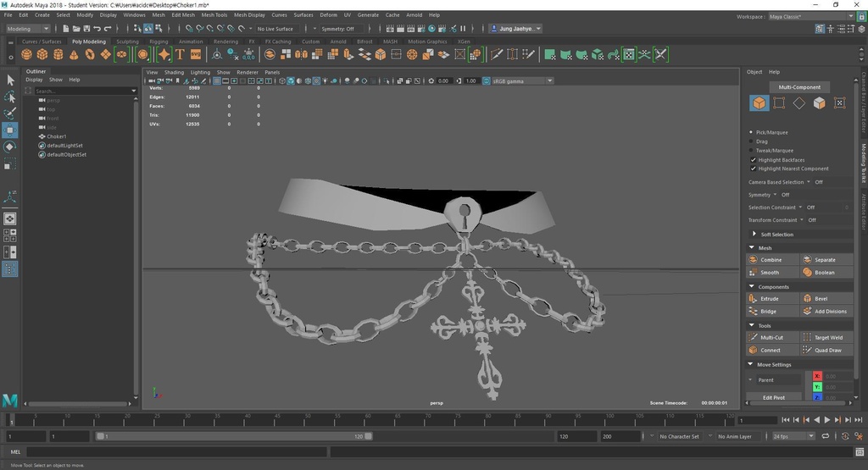
Task: Select object selection mode cube icon
Action: (x=759, y=103)
